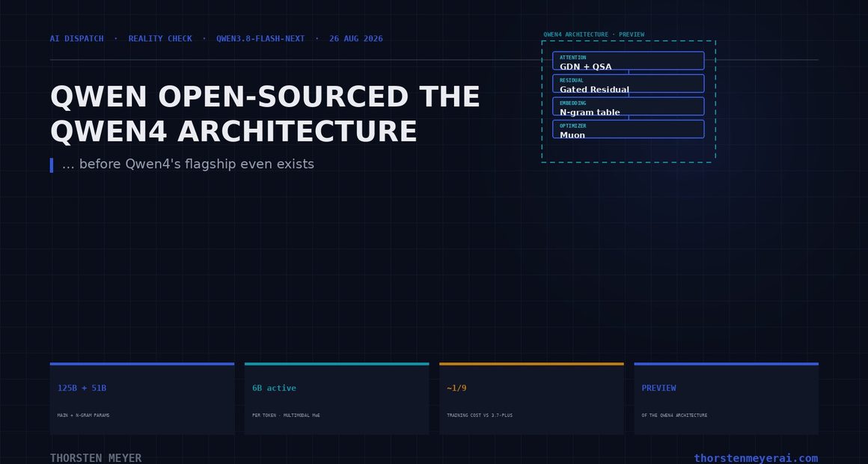Click 'REALITY CHECK' in the header line
Screen dimensions: 868x464
pos(160,39)
